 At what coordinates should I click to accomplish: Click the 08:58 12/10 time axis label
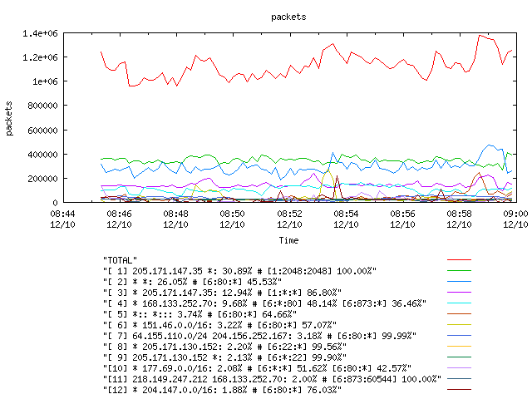(459, 219)
